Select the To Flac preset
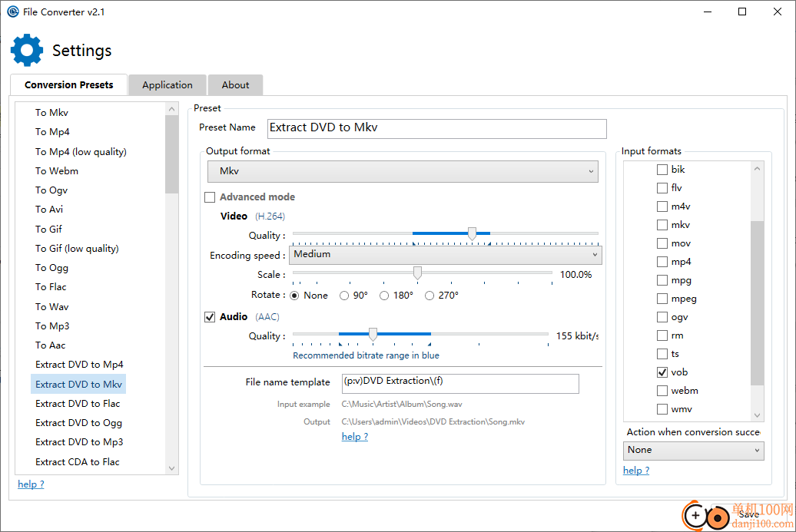 (x=51, y=287)
